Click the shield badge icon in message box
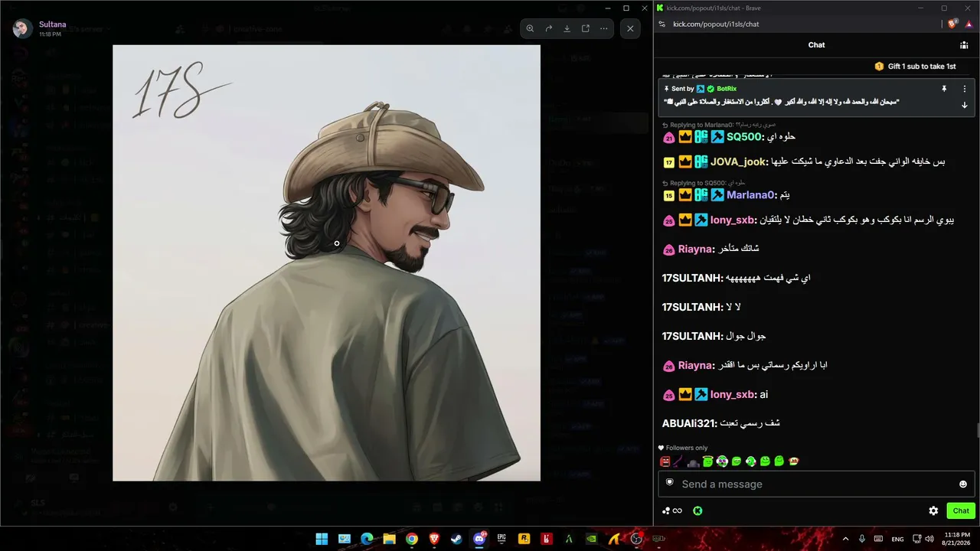Screen dimensions: 980x551 (x=669, y=483)
